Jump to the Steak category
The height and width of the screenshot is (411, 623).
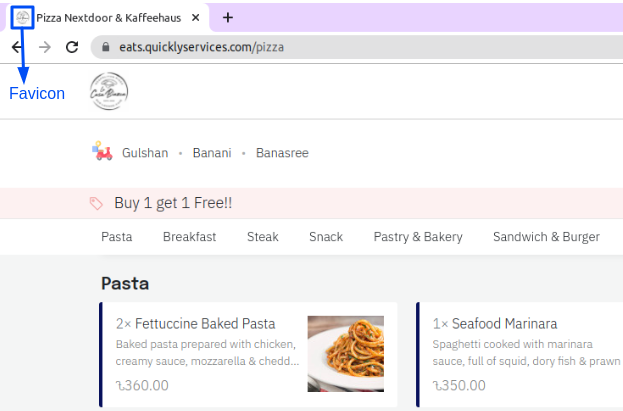(263, 237)
